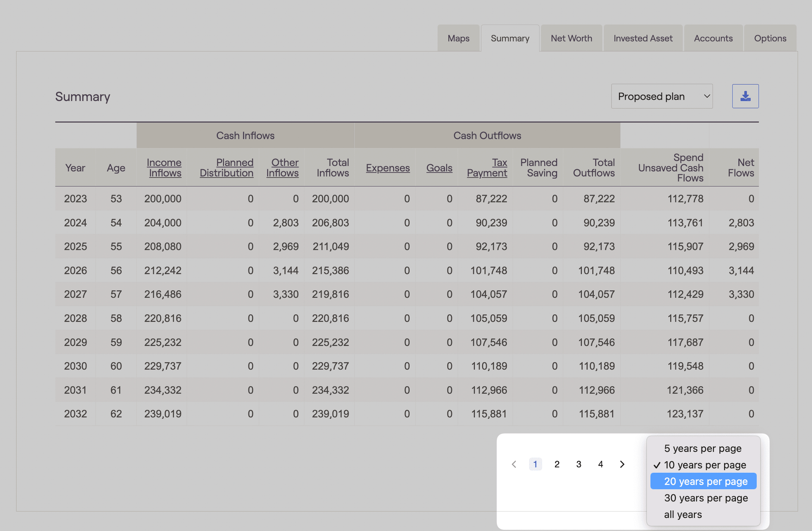
Task: Uncheck the 10 years per page setting
Action: pyautogui.click(x=705, y=465)
